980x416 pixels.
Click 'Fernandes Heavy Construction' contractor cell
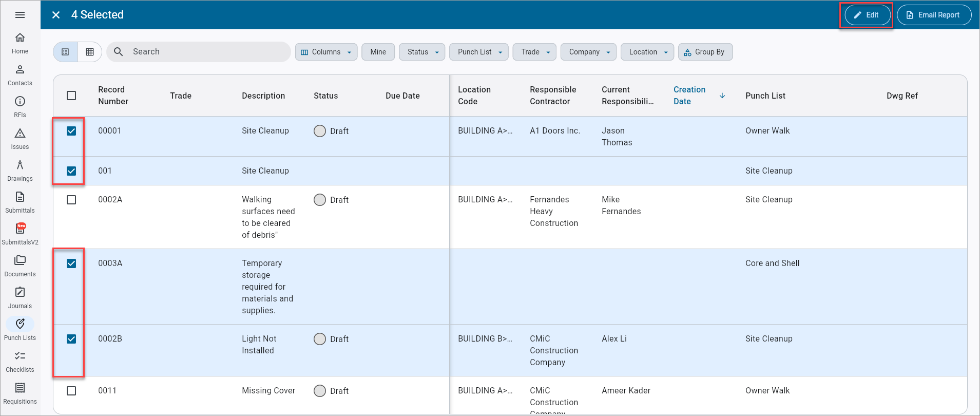pyautogui.click(x=554, y=211)
